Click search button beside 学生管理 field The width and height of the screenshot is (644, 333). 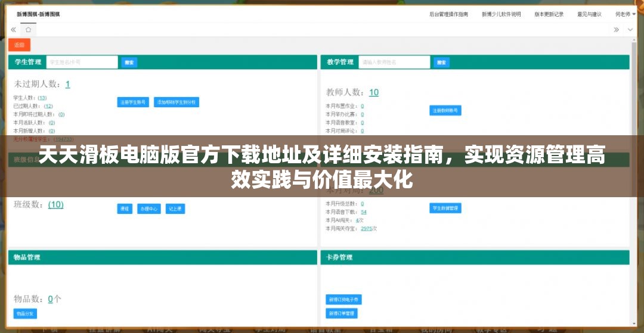pos(129,63)
